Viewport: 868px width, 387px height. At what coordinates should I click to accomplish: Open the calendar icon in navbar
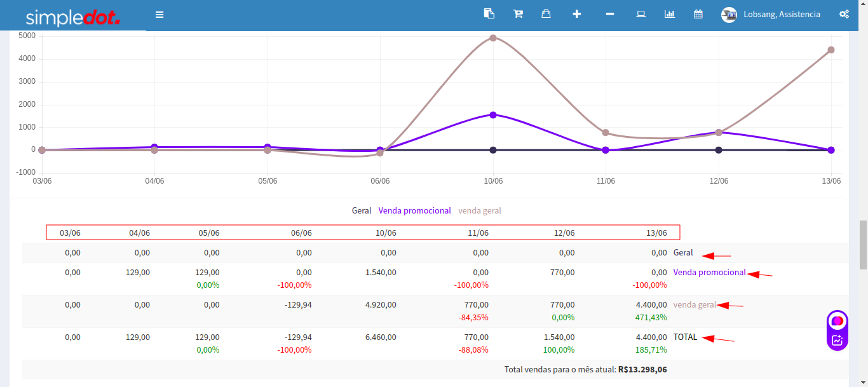(698, 14)
